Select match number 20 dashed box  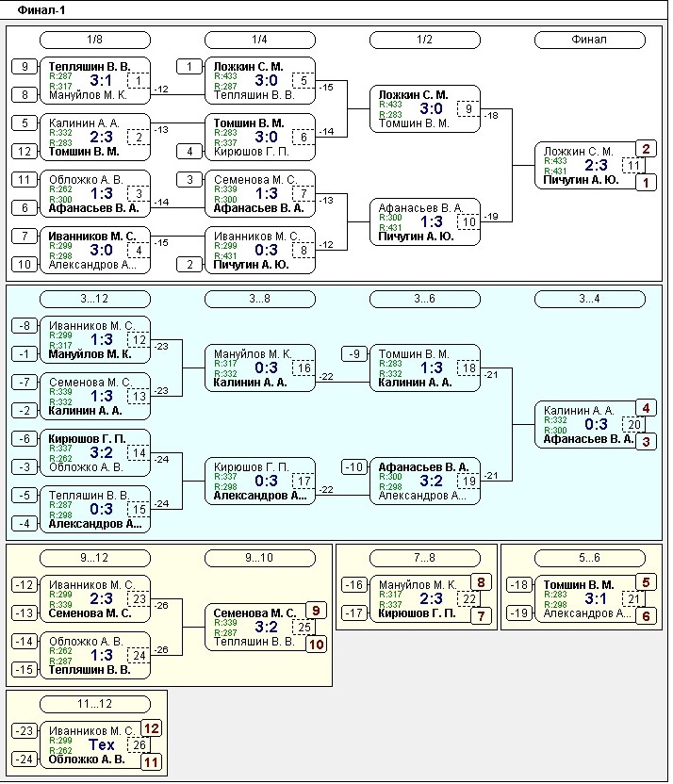634,424
